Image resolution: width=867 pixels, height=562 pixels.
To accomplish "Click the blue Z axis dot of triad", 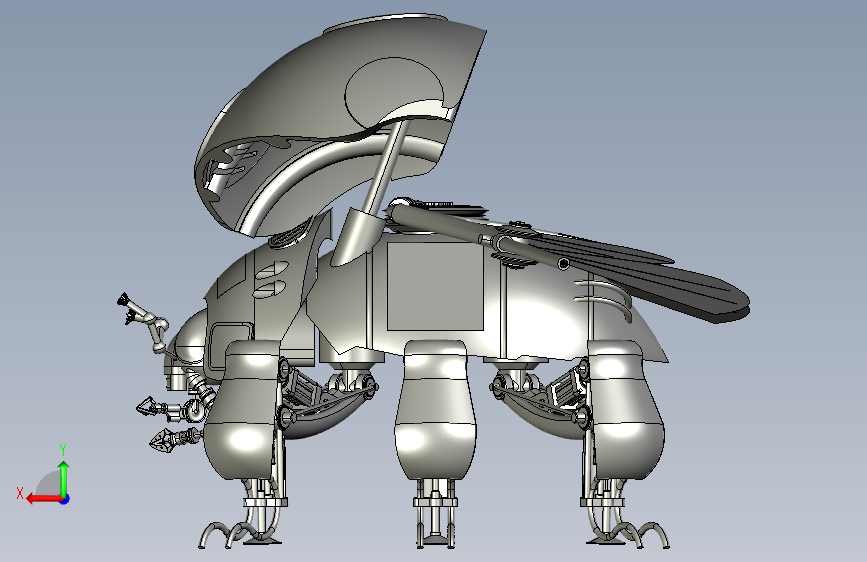I will pos(65,499).
